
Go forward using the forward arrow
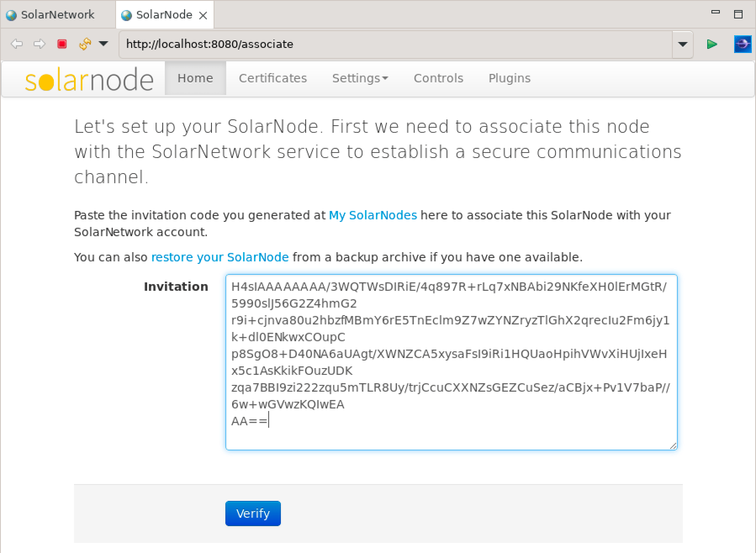coord(40,44)
